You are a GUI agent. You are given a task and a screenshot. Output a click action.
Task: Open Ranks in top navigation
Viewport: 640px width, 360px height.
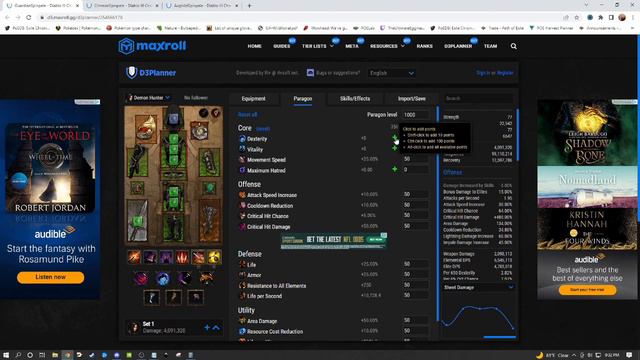tap(424, 46)
